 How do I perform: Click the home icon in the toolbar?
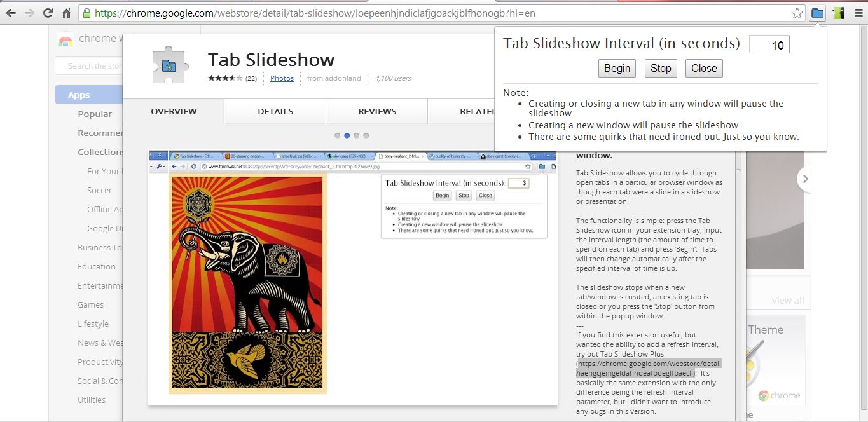click(66, 12)
